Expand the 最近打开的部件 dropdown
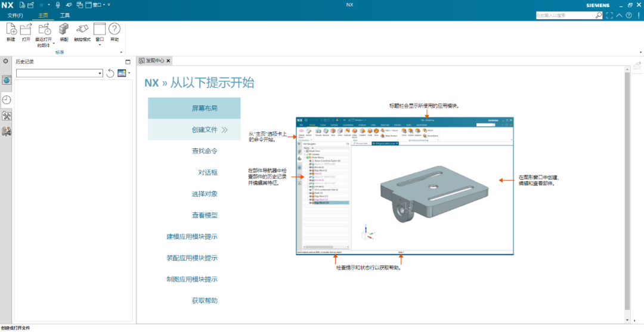Screen dimensions: 644x332 53,44
